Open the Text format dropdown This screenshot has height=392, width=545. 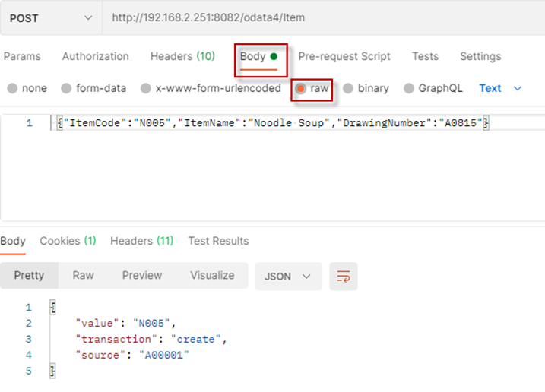click(500, 88)
